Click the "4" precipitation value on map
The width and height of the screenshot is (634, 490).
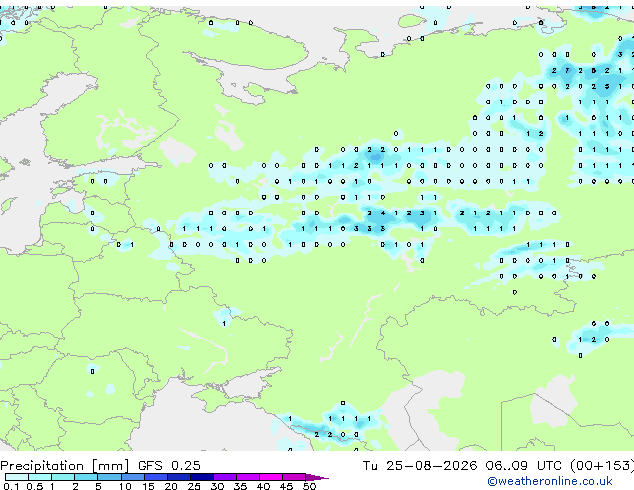tap(383, 213)
